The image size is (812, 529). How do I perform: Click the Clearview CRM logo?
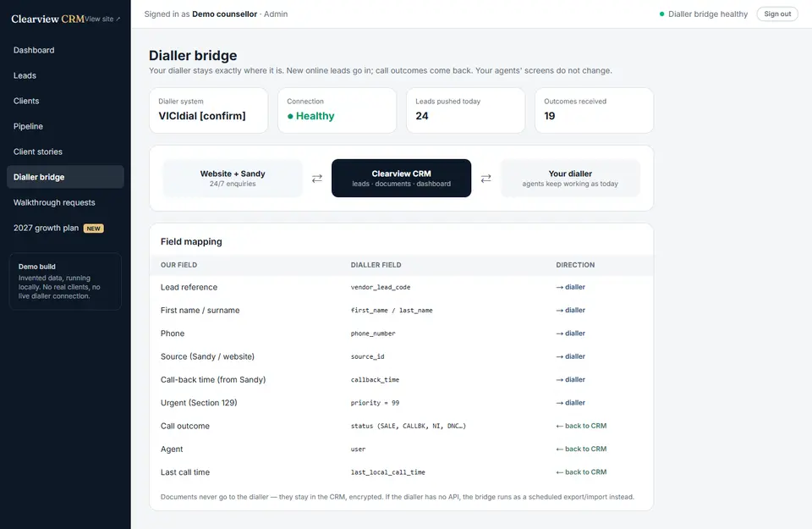(x=47, y=19)
